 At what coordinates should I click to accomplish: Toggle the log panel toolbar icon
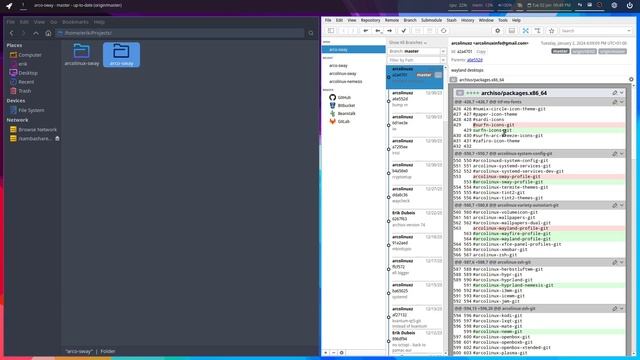click(x=511, y=31)
